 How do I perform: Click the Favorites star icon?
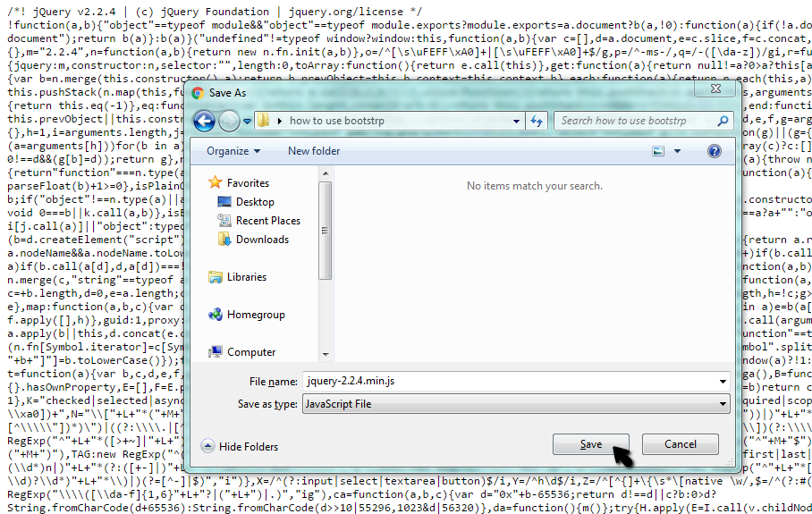tap(215, 182)
